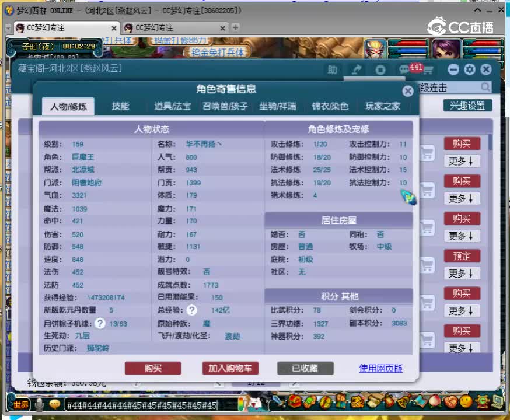Click the share arrow icon in 藏宝阁 header
This screenshot has height=420, width=510.
point(357,69)
